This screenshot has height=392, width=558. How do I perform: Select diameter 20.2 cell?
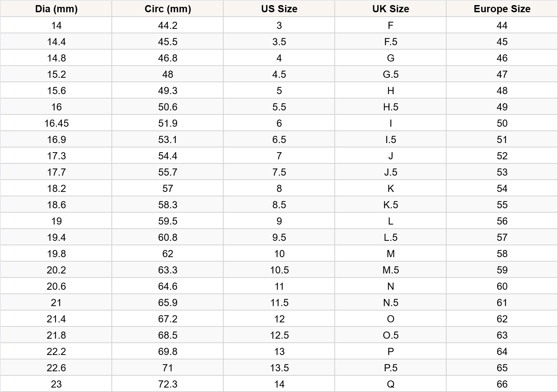point(56,270)
